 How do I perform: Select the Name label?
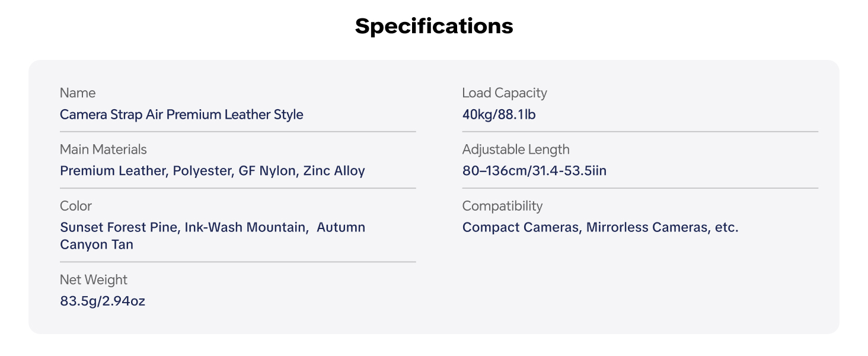click(x=78, y=93)
